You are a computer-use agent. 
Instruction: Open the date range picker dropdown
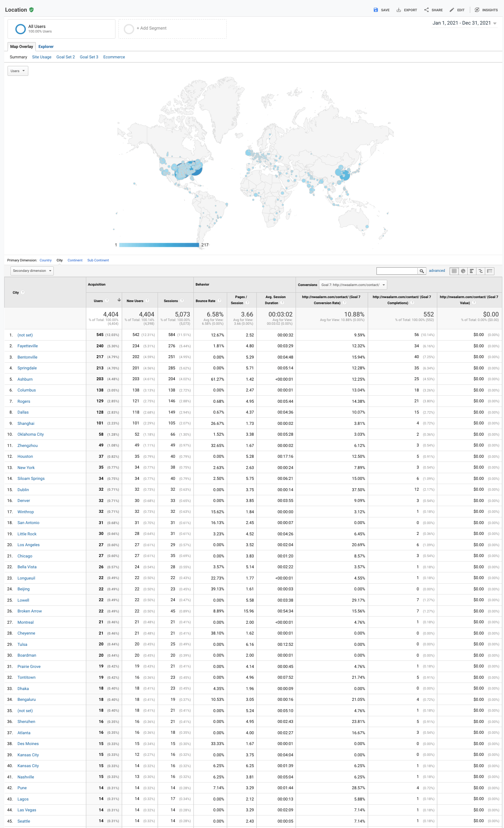click(x=464, y=23)
